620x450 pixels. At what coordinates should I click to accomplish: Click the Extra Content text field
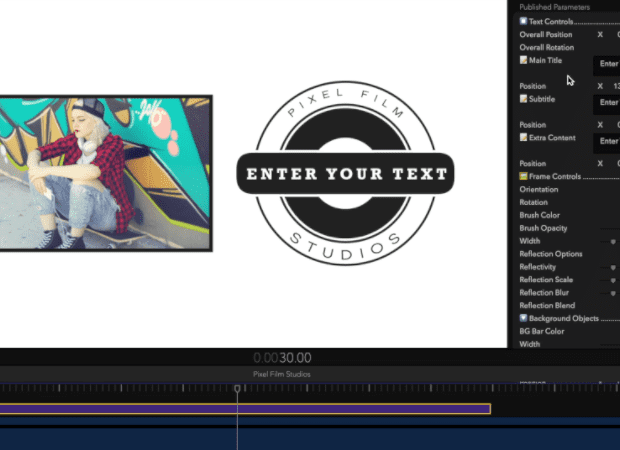tap(607, 143)
